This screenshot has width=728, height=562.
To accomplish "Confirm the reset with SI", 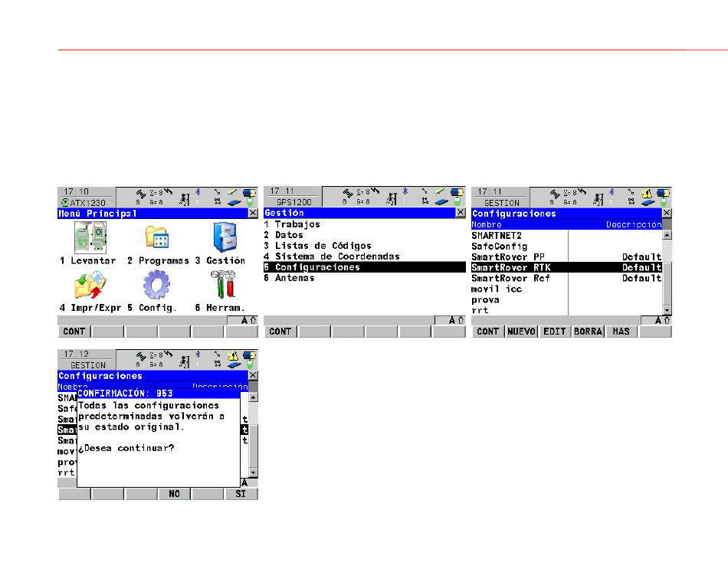I will point(241,495).
